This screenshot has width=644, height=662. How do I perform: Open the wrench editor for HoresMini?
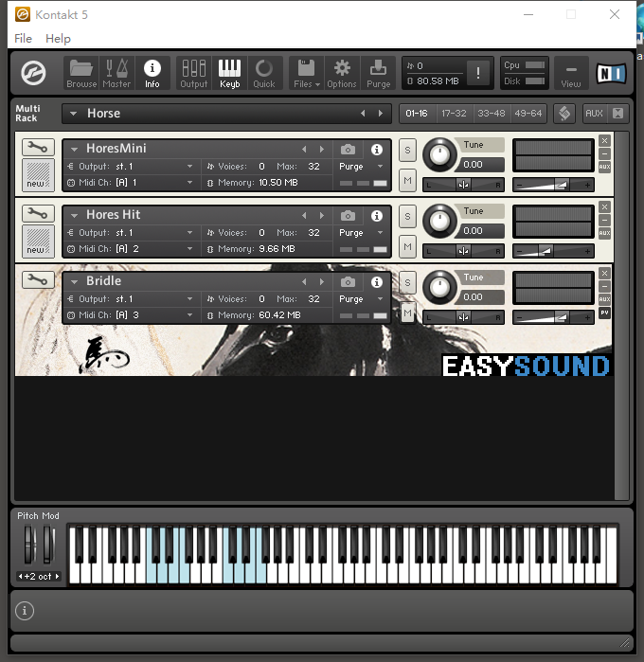[x=38, y=148]
